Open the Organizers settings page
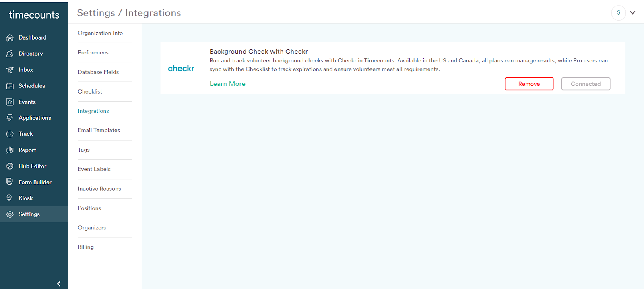 92,228
